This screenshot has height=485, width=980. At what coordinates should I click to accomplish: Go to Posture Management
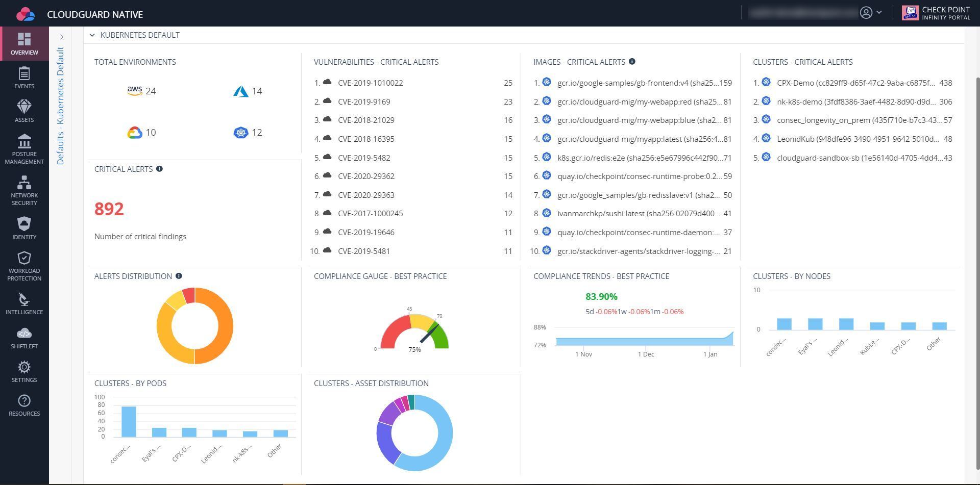(24, 149)
